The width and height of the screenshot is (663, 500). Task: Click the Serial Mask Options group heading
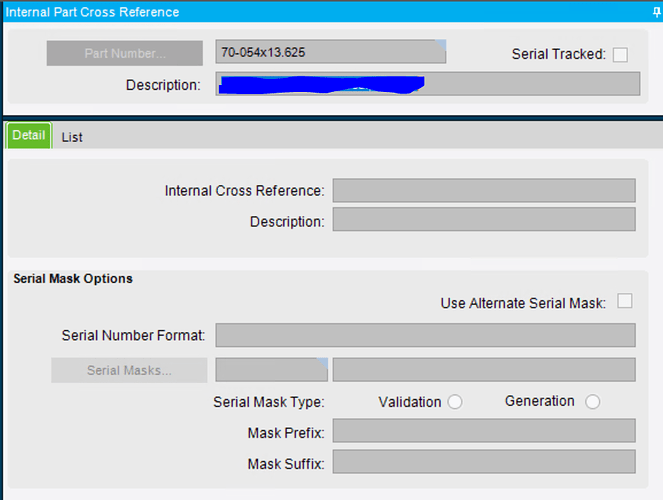(73, 279)
